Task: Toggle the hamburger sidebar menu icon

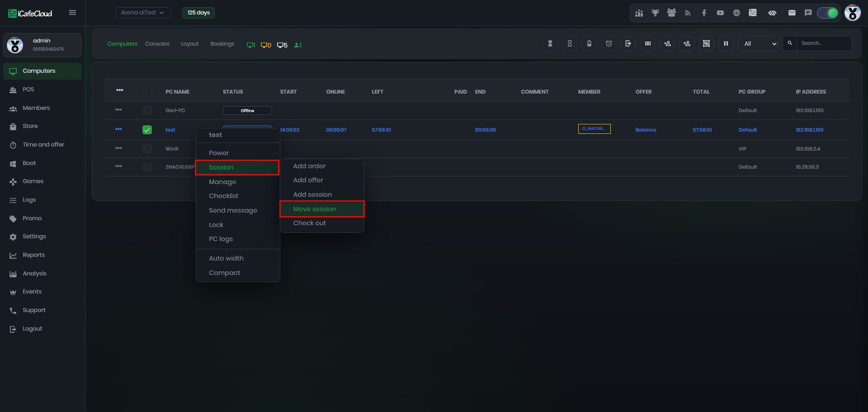Action: point(72,13)
